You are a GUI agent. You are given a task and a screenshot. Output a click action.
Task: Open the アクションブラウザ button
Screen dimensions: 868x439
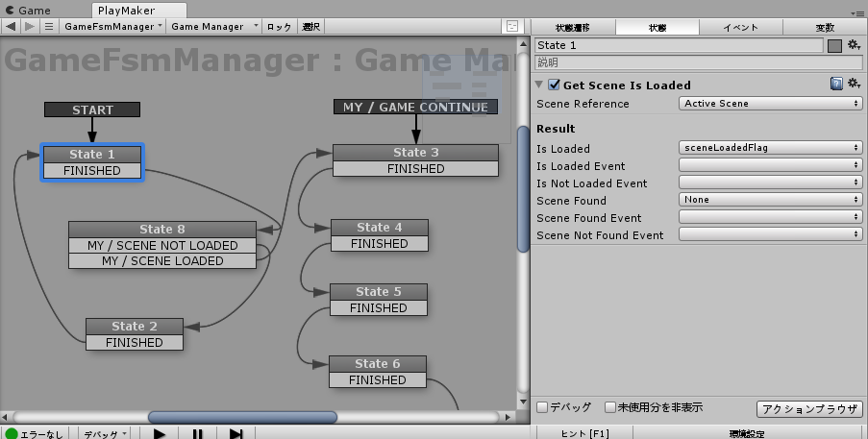809,408
